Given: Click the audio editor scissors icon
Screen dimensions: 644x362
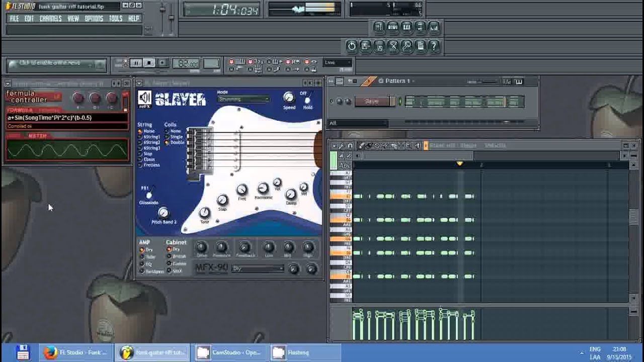Looking at the screenshot, I should click(393, 46).
